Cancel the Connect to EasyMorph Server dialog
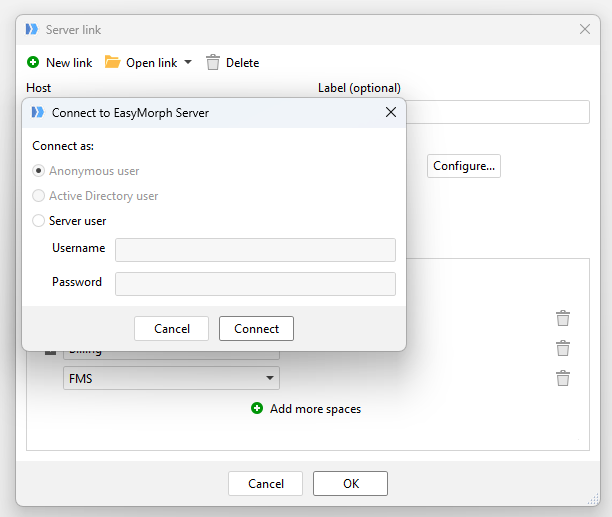Image resolution: width=612 pixels, height=517 pixels. (171, 329)
